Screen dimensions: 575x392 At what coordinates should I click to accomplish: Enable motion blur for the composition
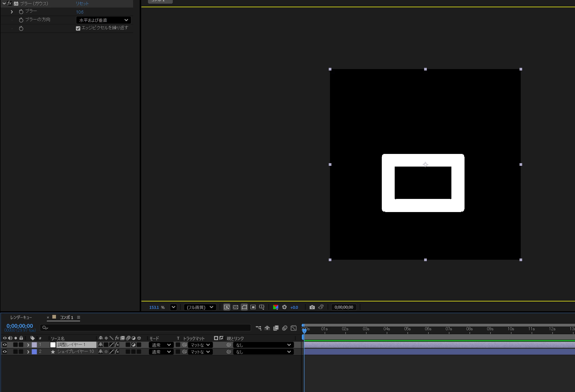[x=284, y=328]
